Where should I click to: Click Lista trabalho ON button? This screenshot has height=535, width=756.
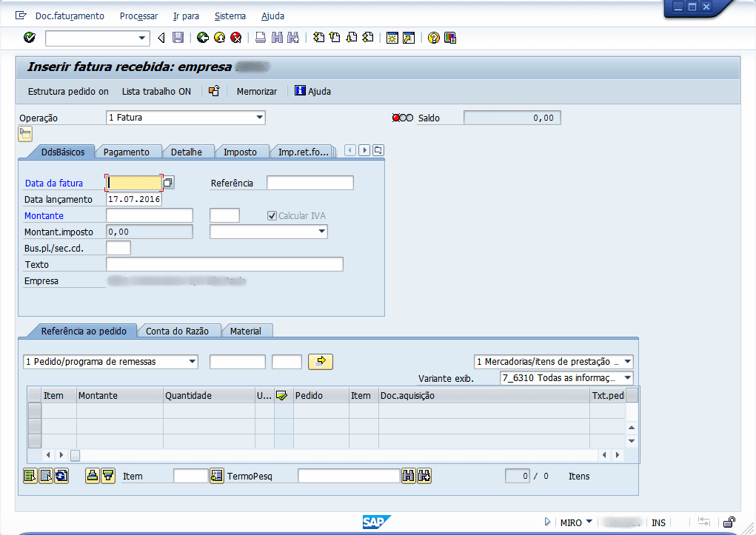tap(156, 91)
